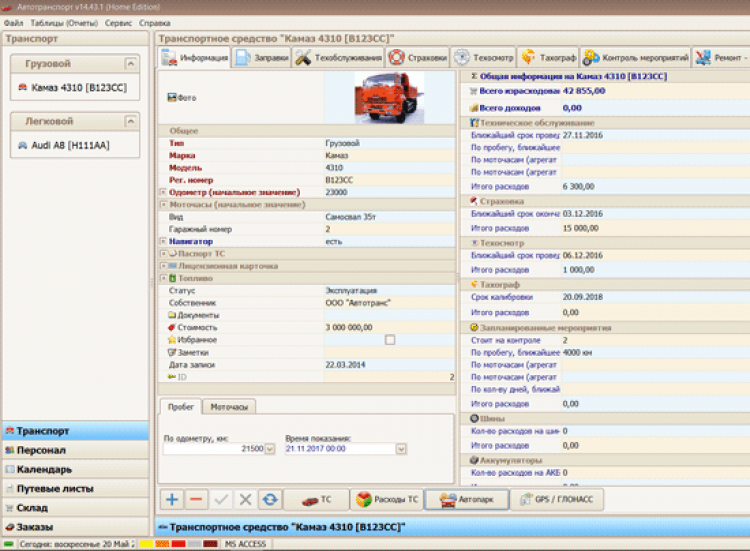Image resolution: width=750 pixels, height=551 pixels.
Task: Open the Путевые листы navigation section
Action: (x=76, y=488)
